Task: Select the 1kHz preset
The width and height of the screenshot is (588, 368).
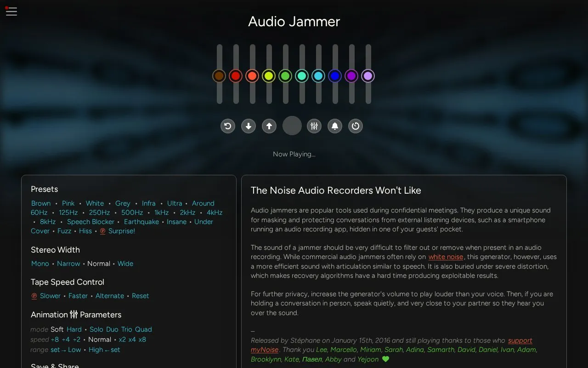Action: 161,213
